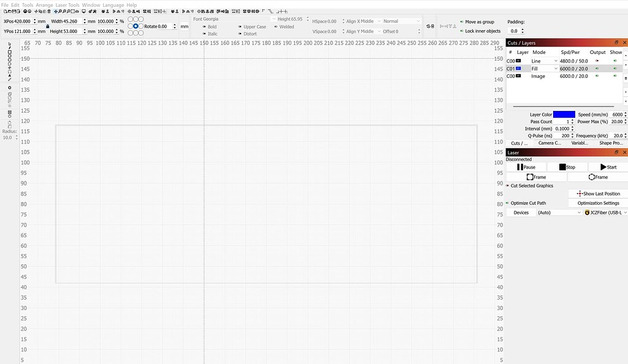Toggle Output for the Line layer
The height and width of the screenshot is (364, 628).
coord(597,61)
